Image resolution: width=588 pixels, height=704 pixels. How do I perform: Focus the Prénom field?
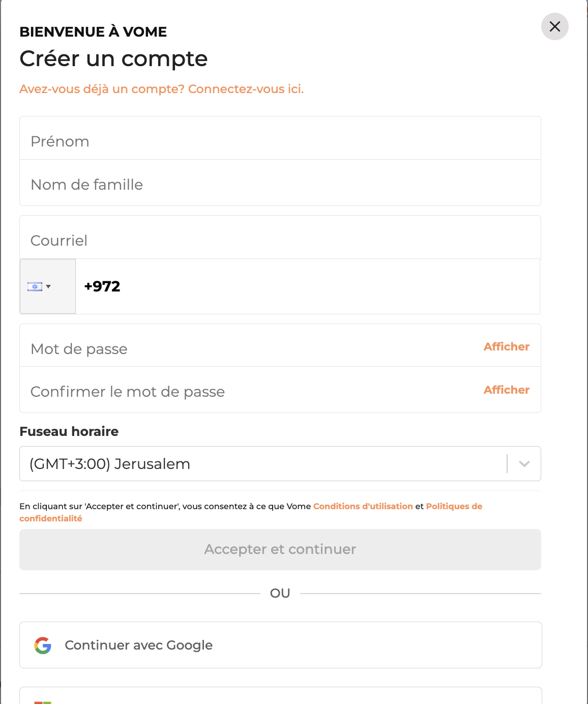[x=280, y=140]
